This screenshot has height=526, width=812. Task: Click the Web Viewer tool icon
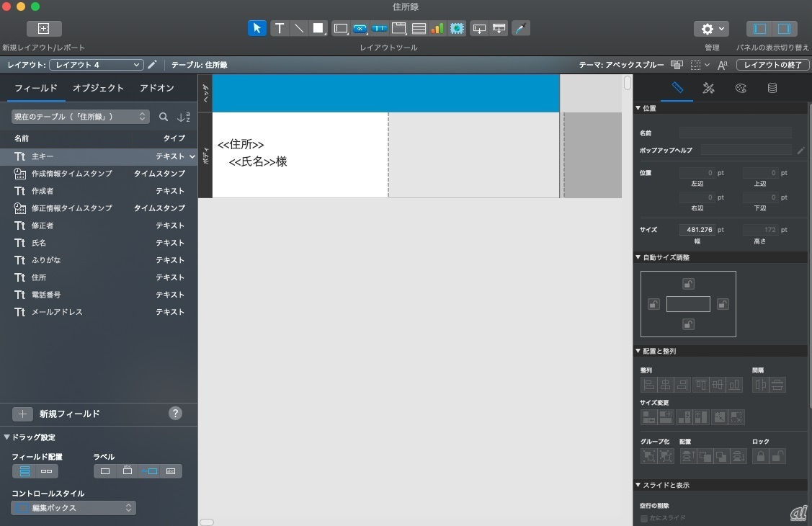[457, 28]
